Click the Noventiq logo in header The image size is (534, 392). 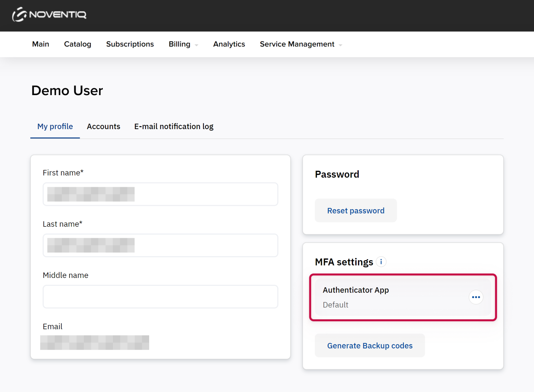pyautogui.click(x=49, y=15)
